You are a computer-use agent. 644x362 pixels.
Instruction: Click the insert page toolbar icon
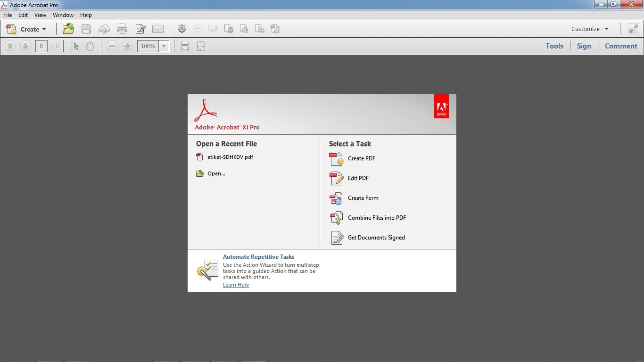click(275, 29)
